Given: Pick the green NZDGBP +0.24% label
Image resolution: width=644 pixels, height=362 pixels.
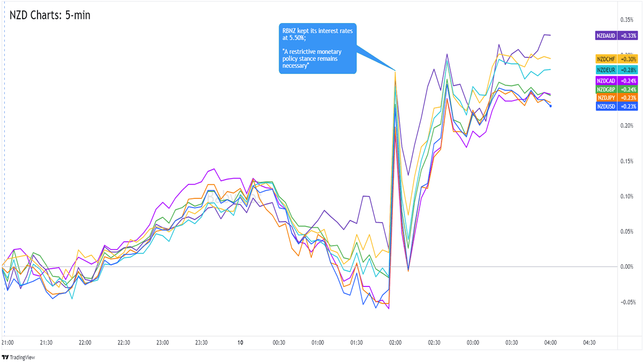Looking at the screenshot, I should click(x=616, y=89).
